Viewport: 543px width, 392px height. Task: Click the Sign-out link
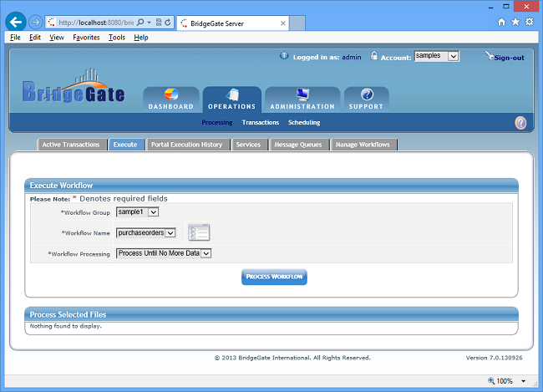[509, 58]
